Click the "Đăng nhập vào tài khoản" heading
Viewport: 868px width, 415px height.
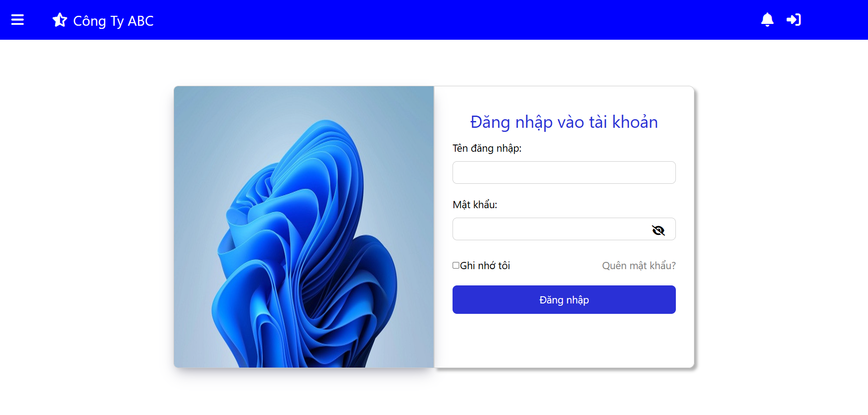click(564, 122)
